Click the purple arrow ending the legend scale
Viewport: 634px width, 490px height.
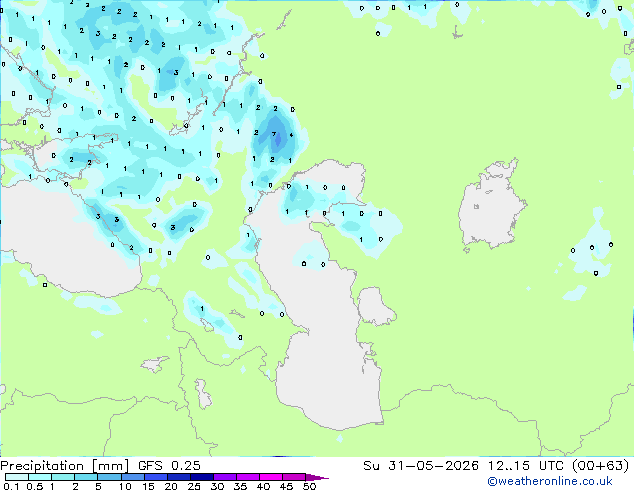point(317,477)
